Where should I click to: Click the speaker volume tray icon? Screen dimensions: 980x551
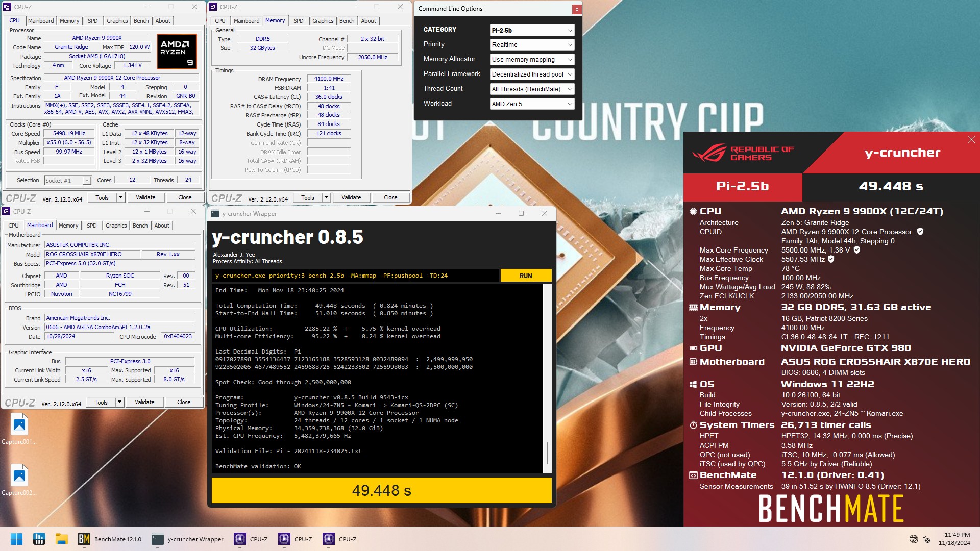pos(926,539)
